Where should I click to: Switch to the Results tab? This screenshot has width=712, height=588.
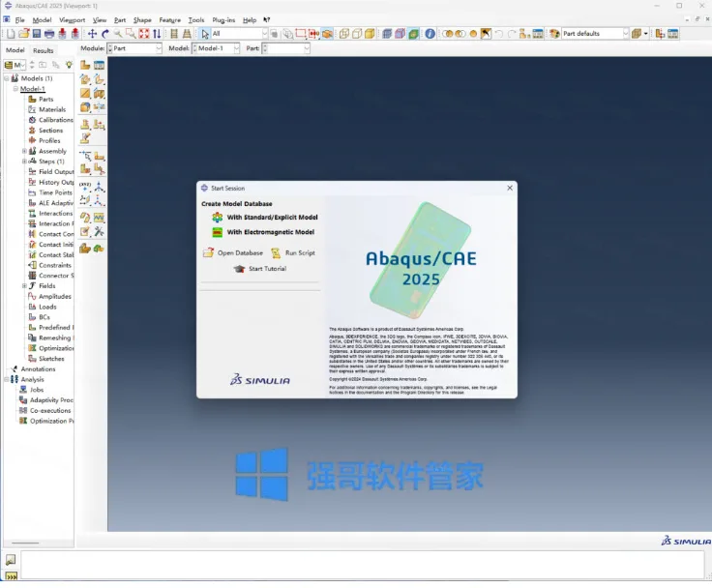44,50
